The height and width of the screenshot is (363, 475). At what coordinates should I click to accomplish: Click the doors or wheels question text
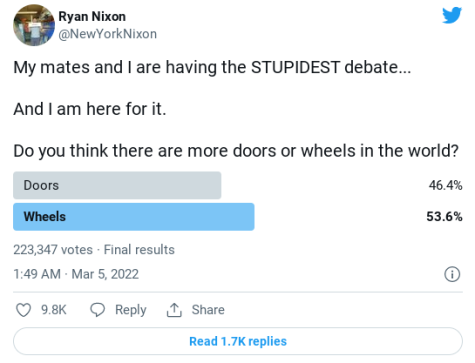[236, 151]
